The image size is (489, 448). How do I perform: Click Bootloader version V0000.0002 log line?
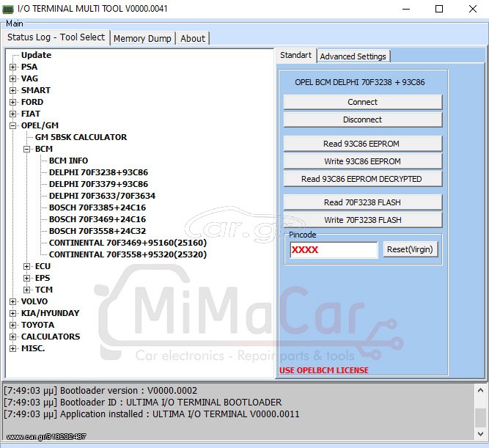100,391
